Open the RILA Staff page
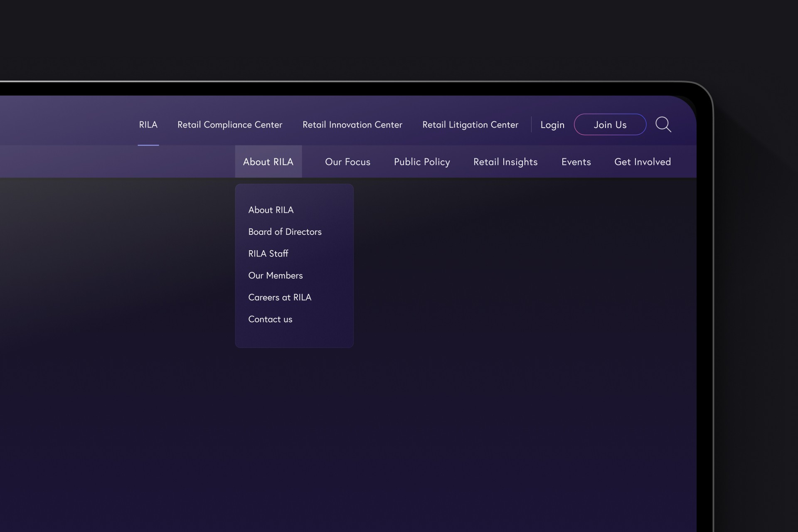Image resolution: width=798 pixels, height=532 pixels. (268, 254)
